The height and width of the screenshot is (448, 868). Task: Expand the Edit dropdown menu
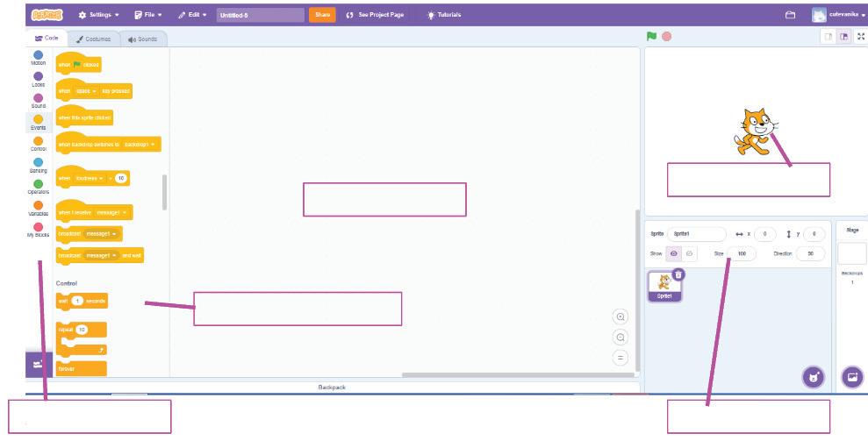click(192, 15)
